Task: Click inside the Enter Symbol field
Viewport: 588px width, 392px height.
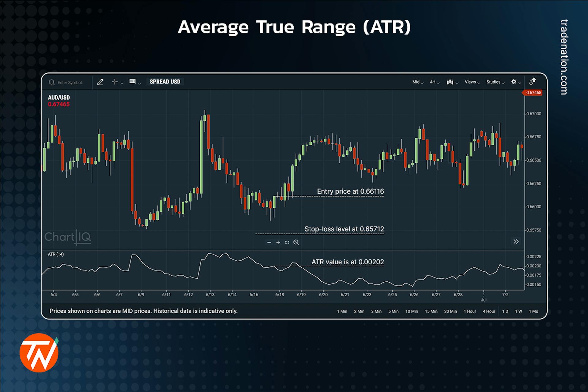Action: (x=70, y=82)
